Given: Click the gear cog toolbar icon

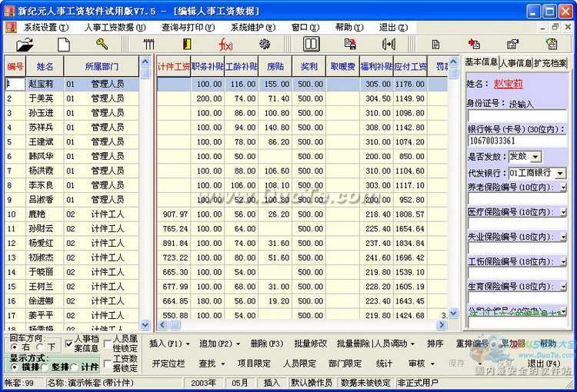Looking at the screenshot, I should [264, 44].
